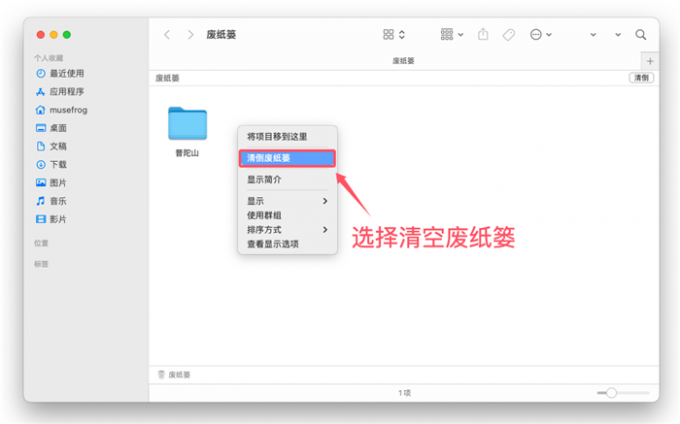
Task: Click the tag icon in toolbar
Action: 509,35
